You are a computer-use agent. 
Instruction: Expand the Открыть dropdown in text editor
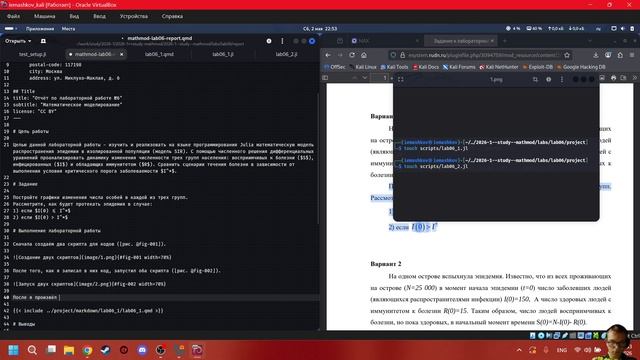click(x=18, y=41)
